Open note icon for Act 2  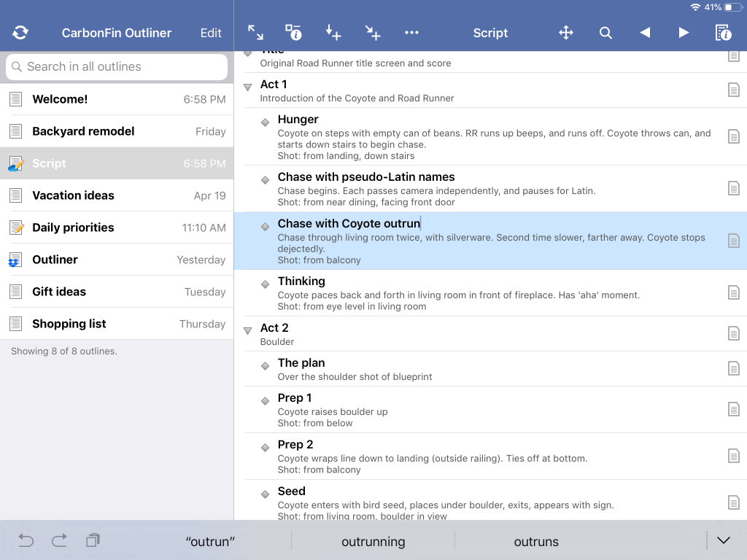pos(734,333)
